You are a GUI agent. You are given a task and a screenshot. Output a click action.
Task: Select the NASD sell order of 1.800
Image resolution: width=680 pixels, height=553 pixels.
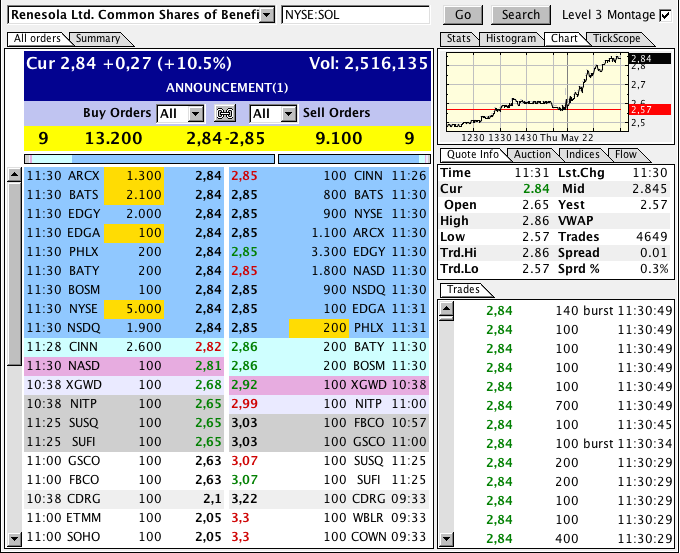point(329,271)
